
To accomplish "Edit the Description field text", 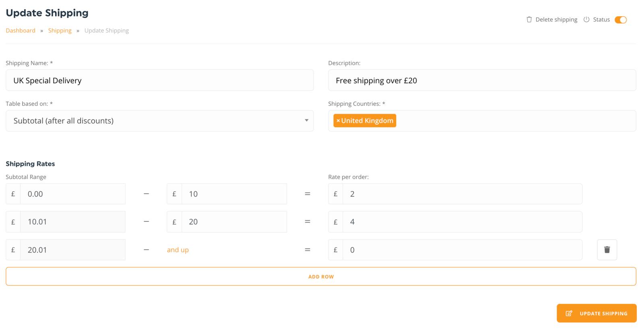I will click(x=481, y=80).
